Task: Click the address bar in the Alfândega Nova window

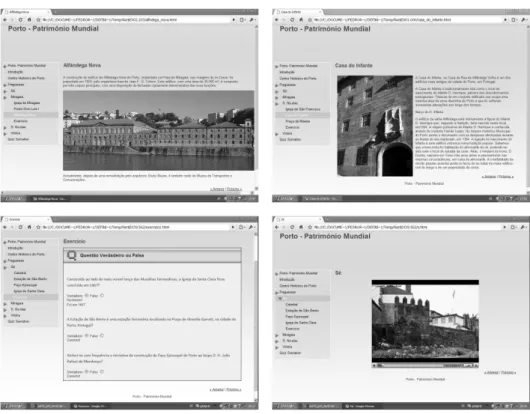Action: click(137, 20)
